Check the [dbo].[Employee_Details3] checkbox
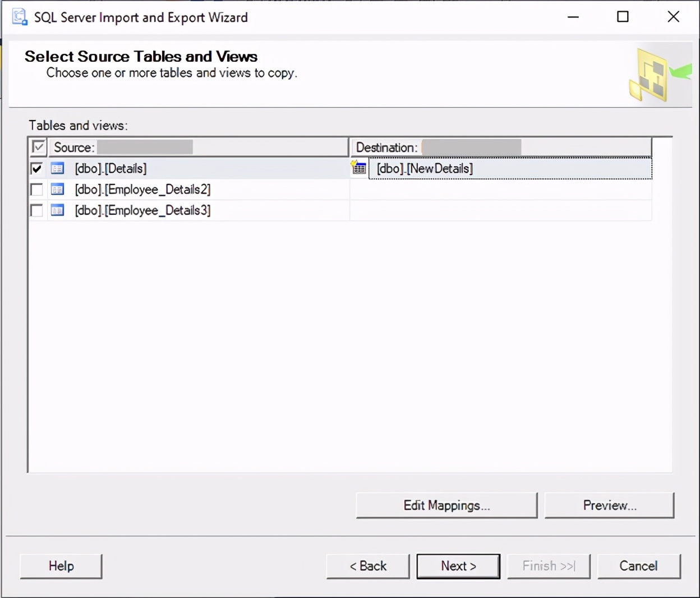The width and height of the screenshot is (700, 598). coord(36,210)
